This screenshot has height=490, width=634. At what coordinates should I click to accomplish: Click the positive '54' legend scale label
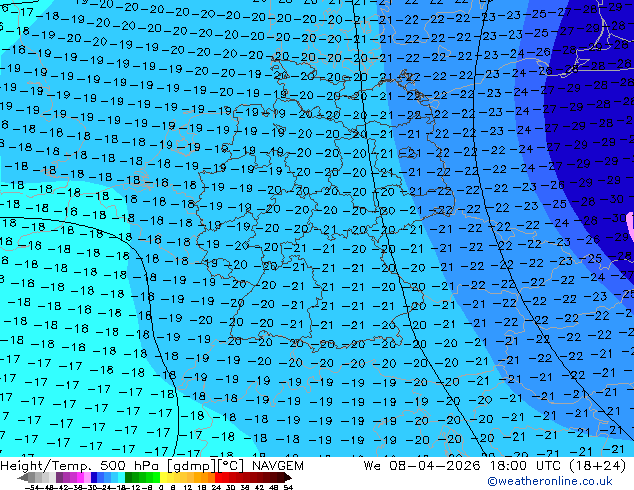[288, 487]
